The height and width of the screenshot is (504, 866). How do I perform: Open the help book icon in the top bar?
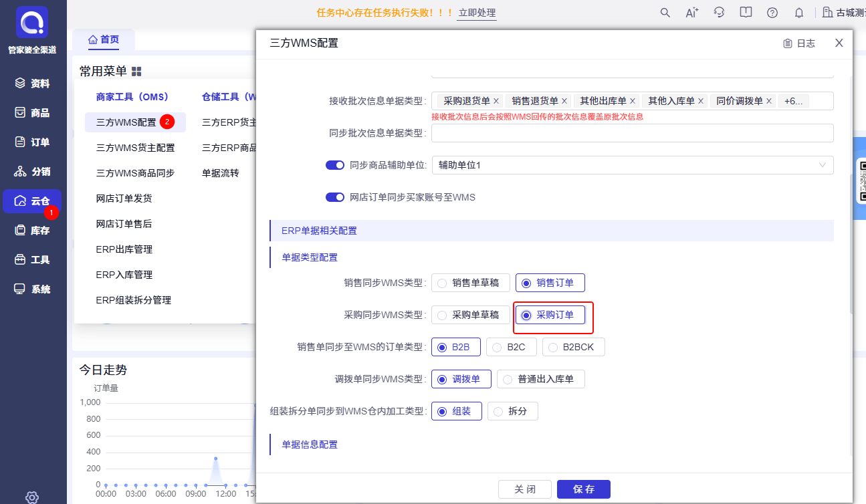[746, 13]
